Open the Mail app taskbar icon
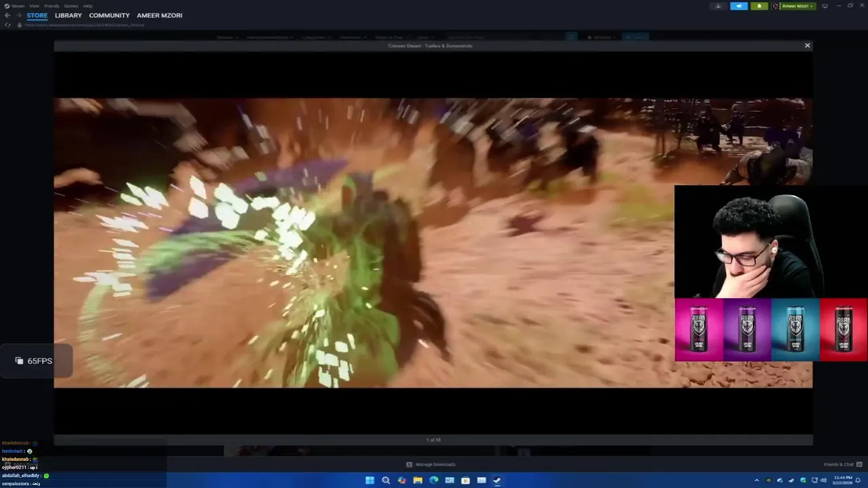Screen dimensions: 868x488 tap(450, 480)
